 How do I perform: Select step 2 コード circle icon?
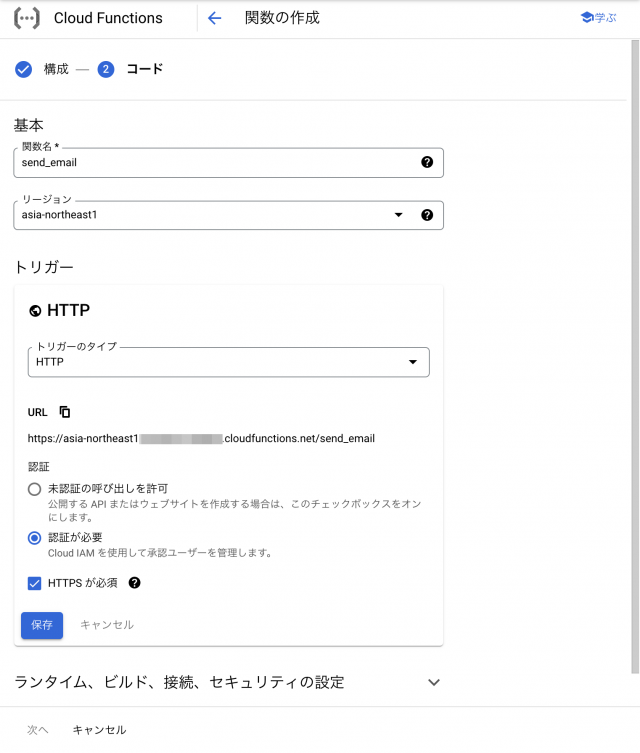[x=106, y=69]
